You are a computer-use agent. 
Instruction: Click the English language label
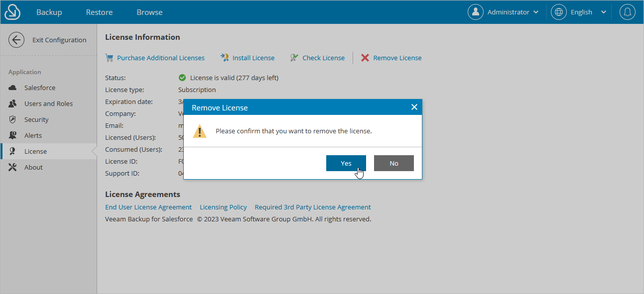(582, 12)
